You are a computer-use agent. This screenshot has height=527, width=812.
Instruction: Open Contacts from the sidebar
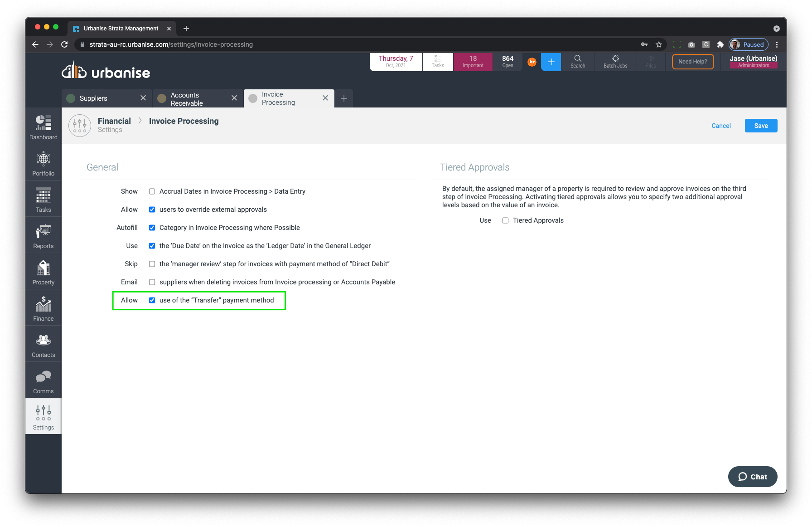point(43,345)
